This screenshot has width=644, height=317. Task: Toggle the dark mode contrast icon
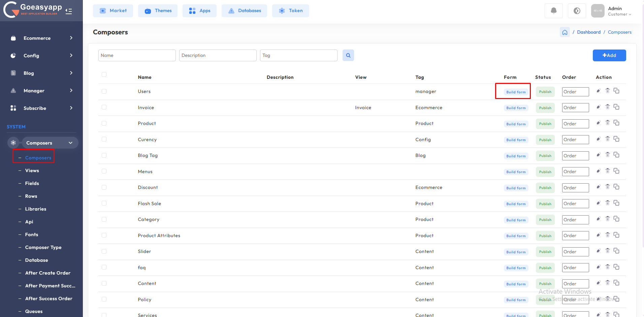click(x=577, y=11)
